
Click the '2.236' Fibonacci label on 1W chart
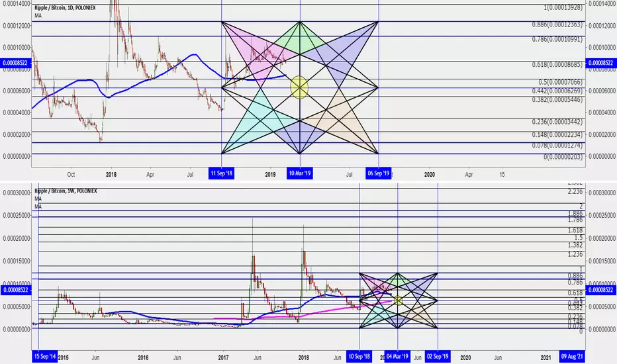click(575, 192)
